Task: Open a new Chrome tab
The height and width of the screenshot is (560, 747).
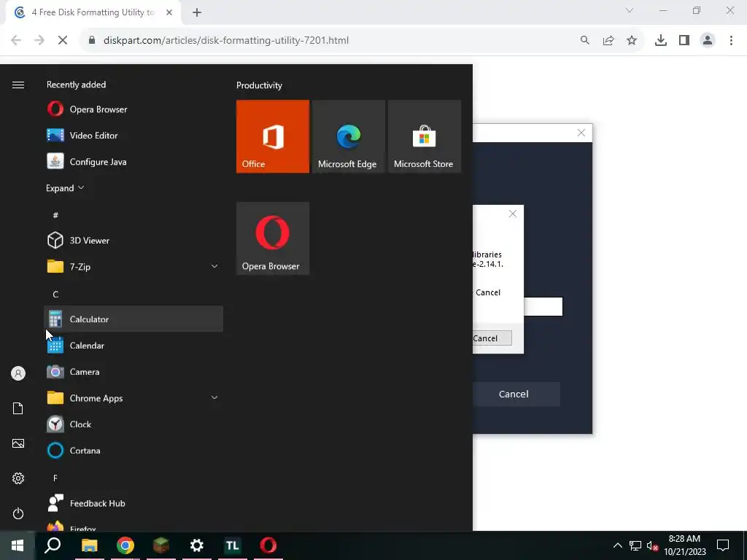Action: click(197, 12)
